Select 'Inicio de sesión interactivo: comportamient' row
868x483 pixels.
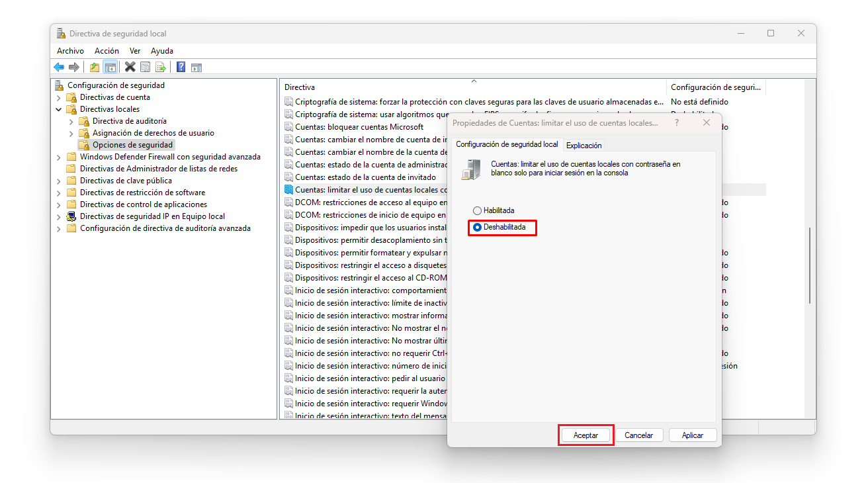[366, 290]
